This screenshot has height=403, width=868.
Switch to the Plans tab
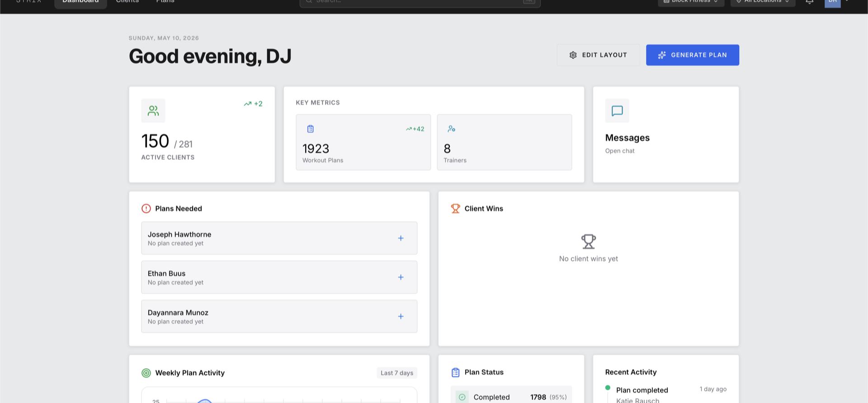[x=165, y=2]
